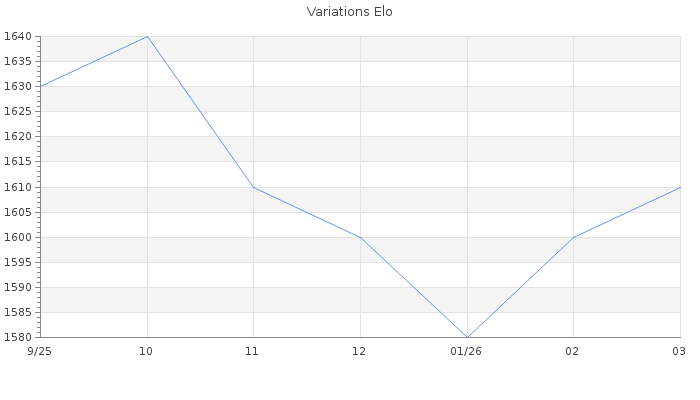This screenshot has width=700, height=400.
Task: Click the line's final point at month 03
Action: click(x=680, y=187)
